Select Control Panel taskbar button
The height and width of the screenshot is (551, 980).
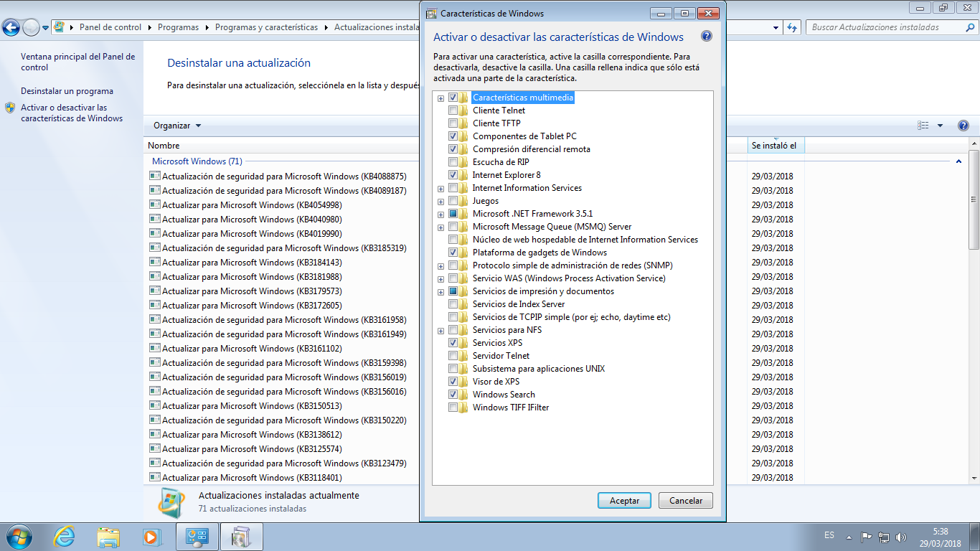197,537
